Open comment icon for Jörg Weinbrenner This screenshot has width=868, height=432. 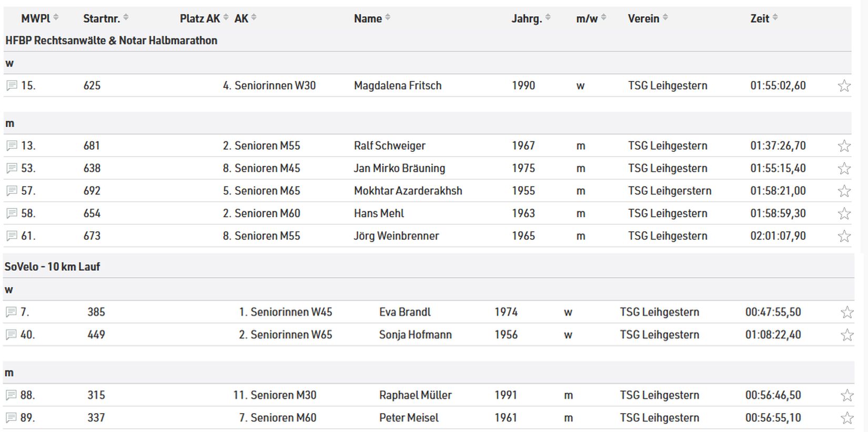[12, 236]
